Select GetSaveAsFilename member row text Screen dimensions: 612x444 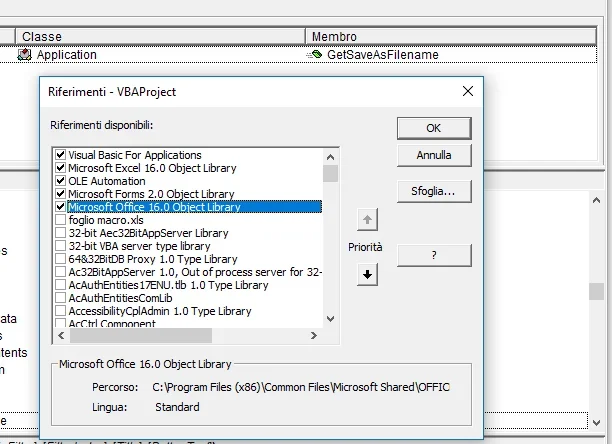pyautogui.click(x=382, y=55)
